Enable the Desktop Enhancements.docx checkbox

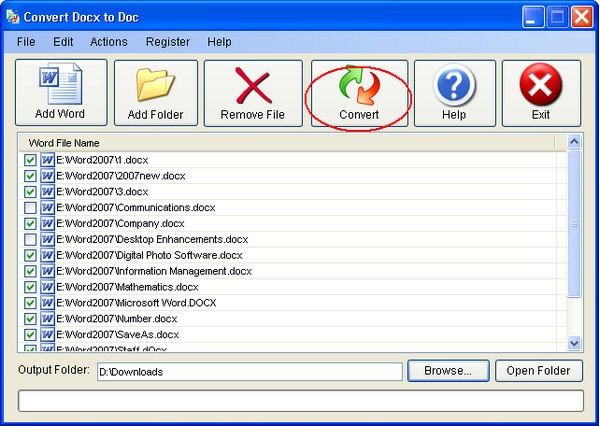(x=30, y=240)
